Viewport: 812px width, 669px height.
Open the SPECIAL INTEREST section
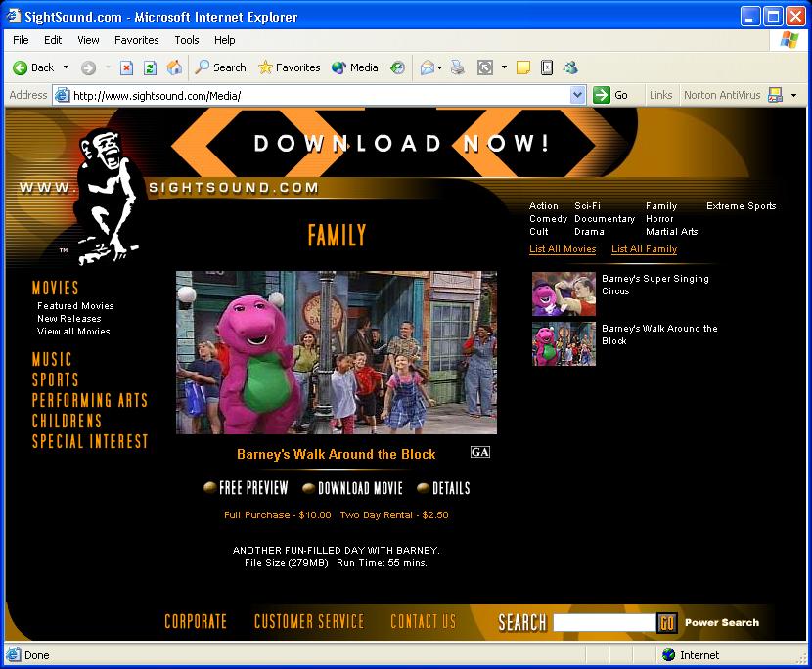click(x=90, y=441)
